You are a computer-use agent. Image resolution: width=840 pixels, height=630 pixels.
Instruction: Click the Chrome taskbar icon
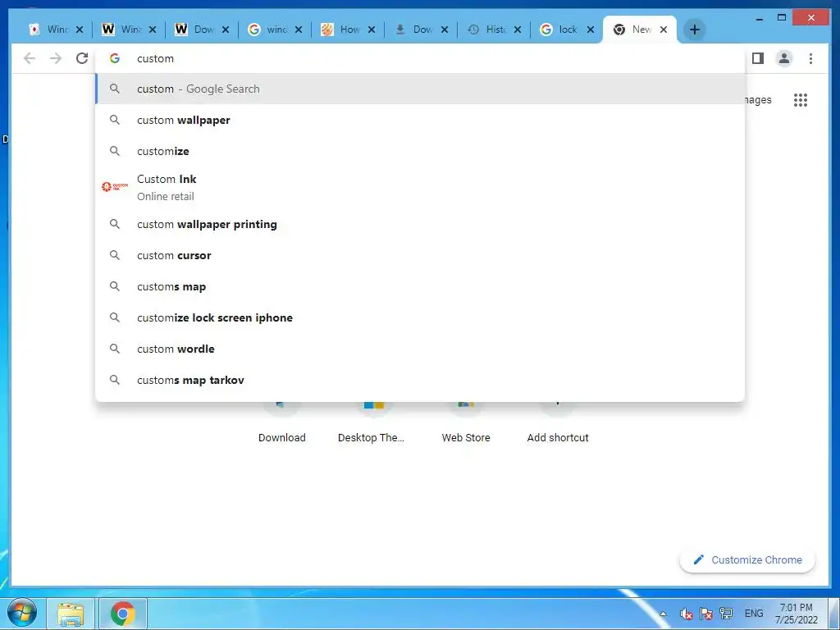[x=123, y=614]
